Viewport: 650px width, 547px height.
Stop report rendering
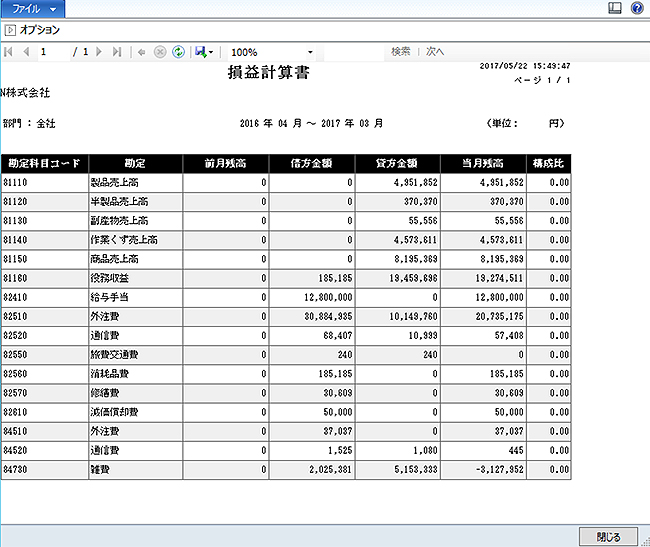(160, 51)
